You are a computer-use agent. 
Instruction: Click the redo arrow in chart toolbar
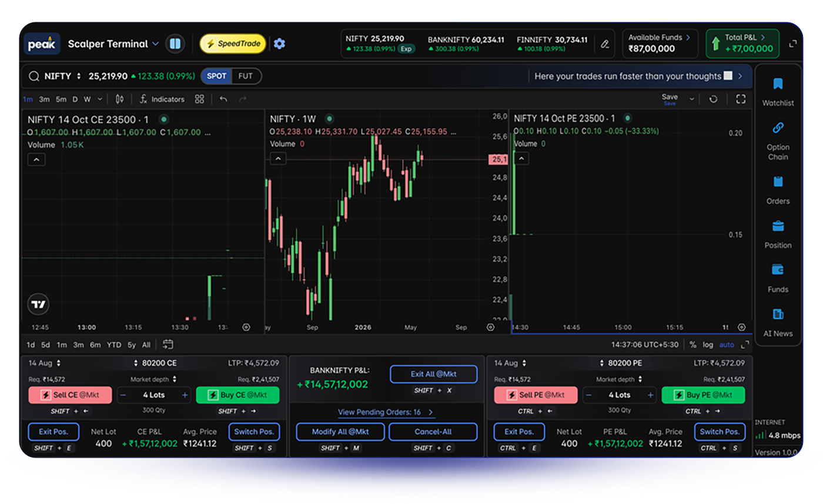pos(243,99)
